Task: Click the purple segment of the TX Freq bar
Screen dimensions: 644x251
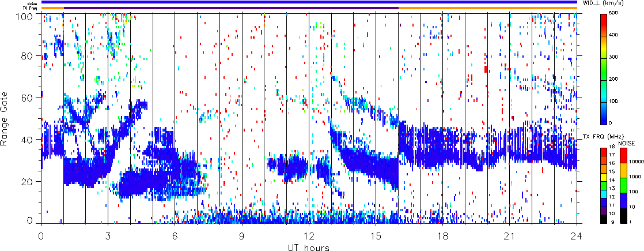Action: tap(231, 8)
